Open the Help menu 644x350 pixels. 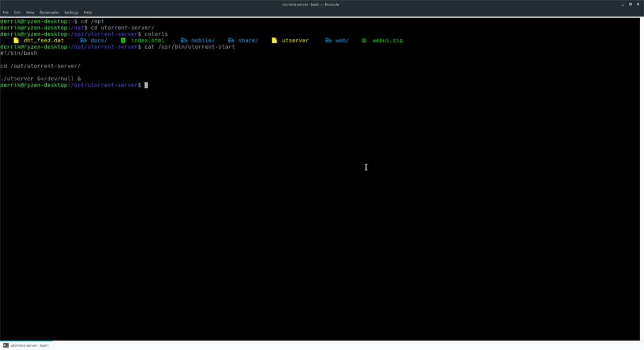click(87, 12)
